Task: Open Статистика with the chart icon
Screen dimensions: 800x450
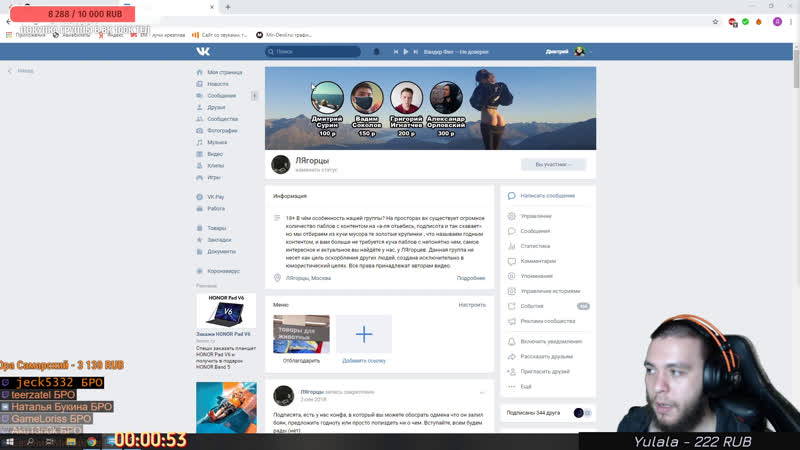Action: pos(512,246)
